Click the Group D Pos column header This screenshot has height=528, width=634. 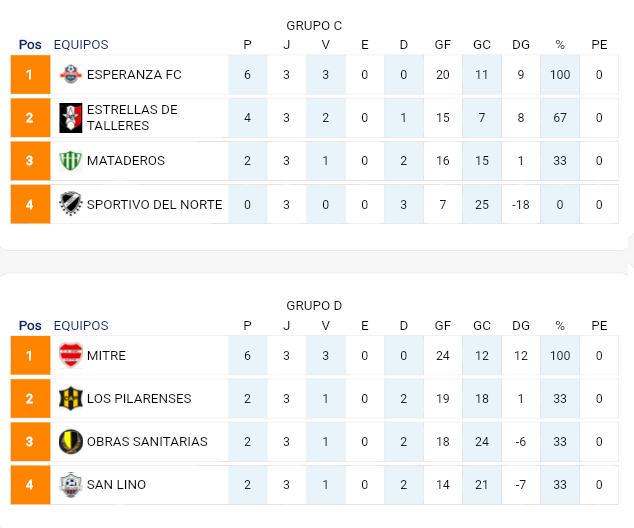[30, 326]
